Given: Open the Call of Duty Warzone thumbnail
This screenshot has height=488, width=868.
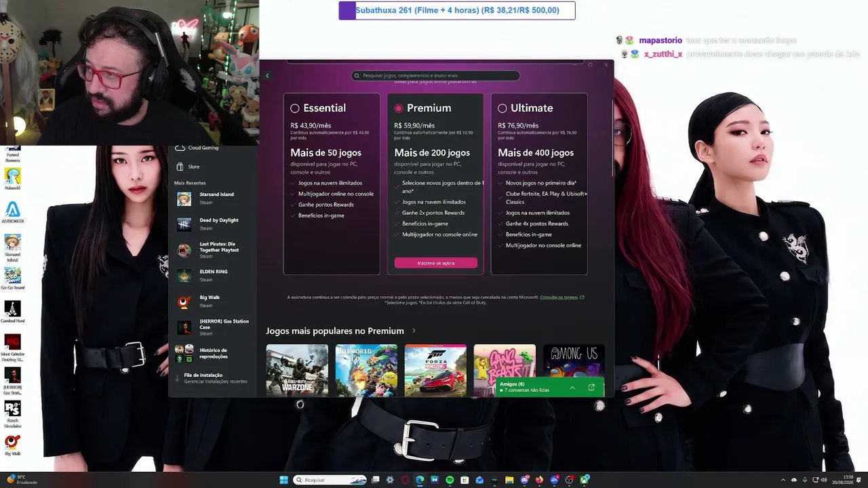Looking at the screenshot, I should tap(297, 370).
